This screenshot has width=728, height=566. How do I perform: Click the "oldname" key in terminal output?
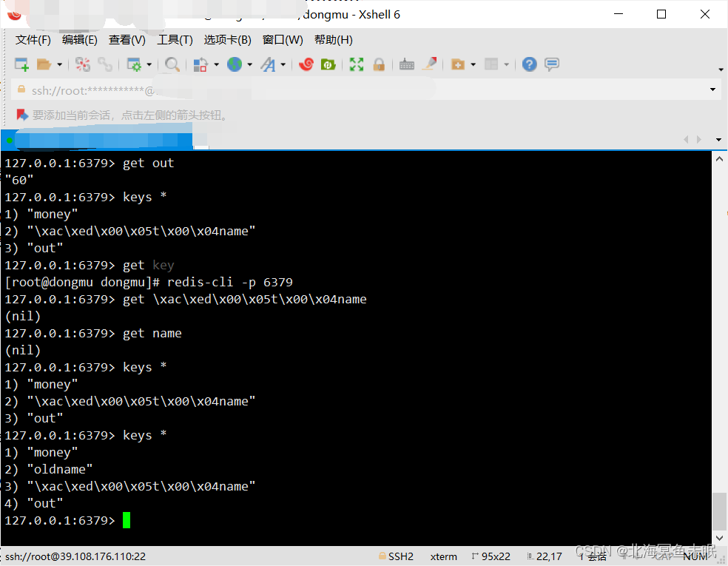click(x=59, y=469)
